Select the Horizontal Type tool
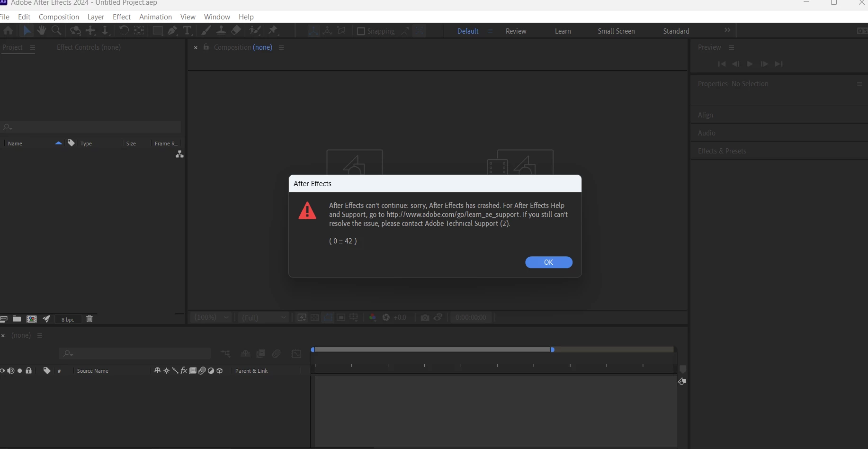Image resolution: width=868 pixels, height=449 pixels. 188,31
